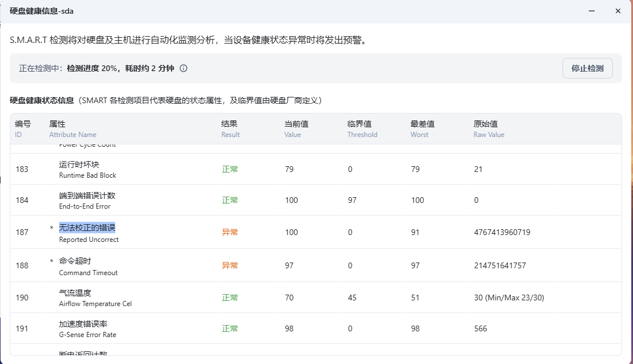Click raw value 566
Viewport: 633px width, 364px height.
coord(480,328)
